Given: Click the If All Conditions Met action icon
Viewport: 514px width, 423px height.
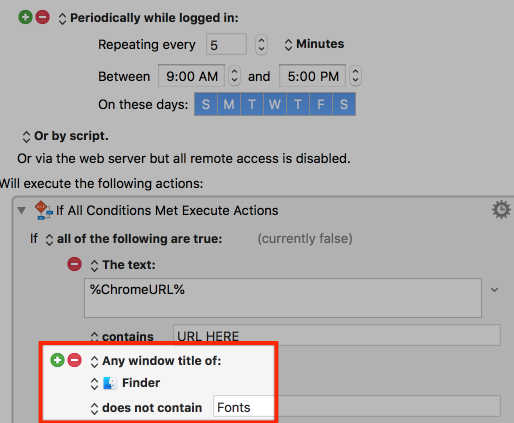Looking at the screenshot, I should coord(43,210).
